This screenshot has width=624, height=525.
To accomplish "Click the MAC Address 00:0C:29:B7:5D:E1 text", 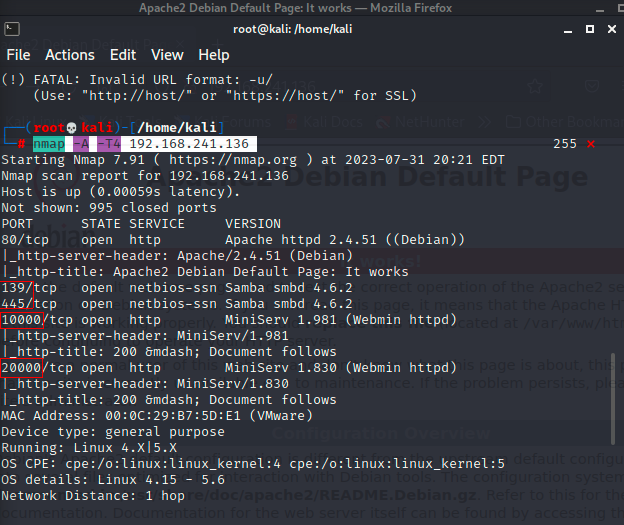I will point(157,416).
